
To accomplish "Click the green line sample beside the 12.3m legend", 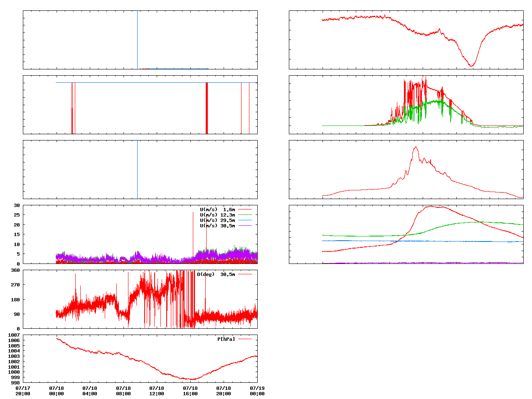I will pos(245,215).
